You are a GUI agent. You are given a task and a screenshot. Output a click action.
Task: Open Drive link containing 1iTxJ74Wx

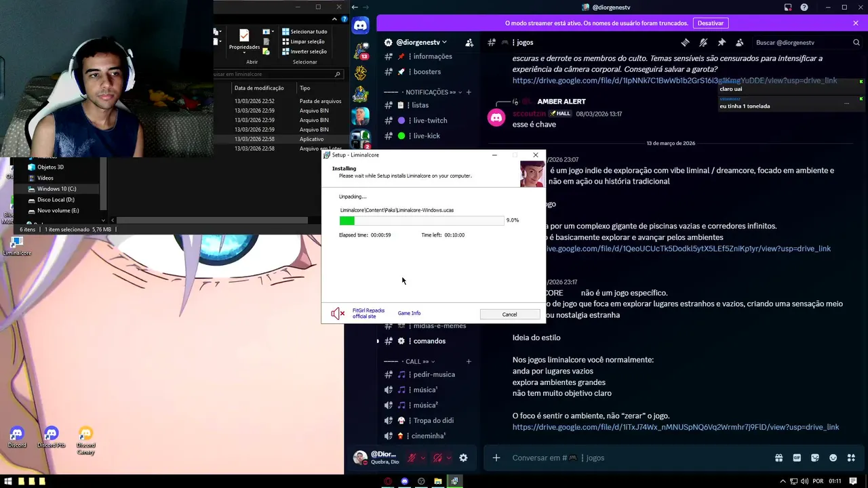[675, 427]
